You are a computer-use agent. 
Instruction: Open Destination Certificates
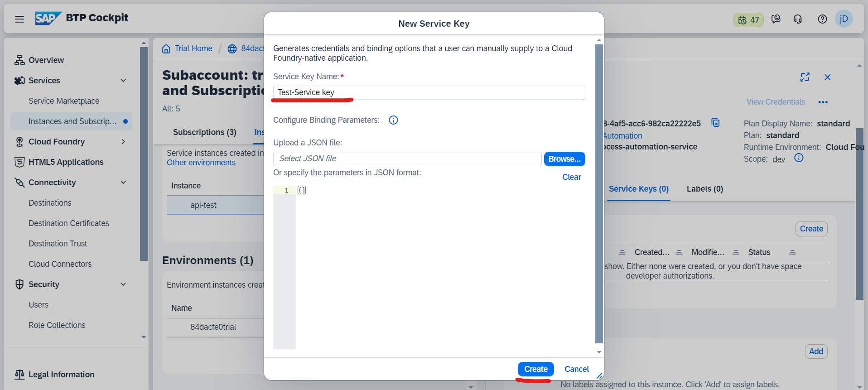pyautogui.click(x=69, y=223)
